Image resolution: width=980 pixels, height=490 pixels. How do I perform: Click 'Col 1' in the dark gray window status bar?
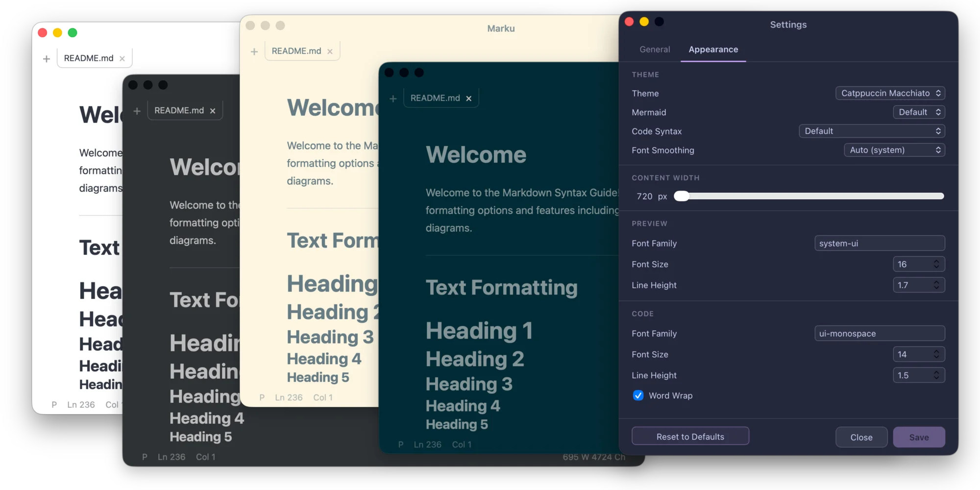click(206, 457)
